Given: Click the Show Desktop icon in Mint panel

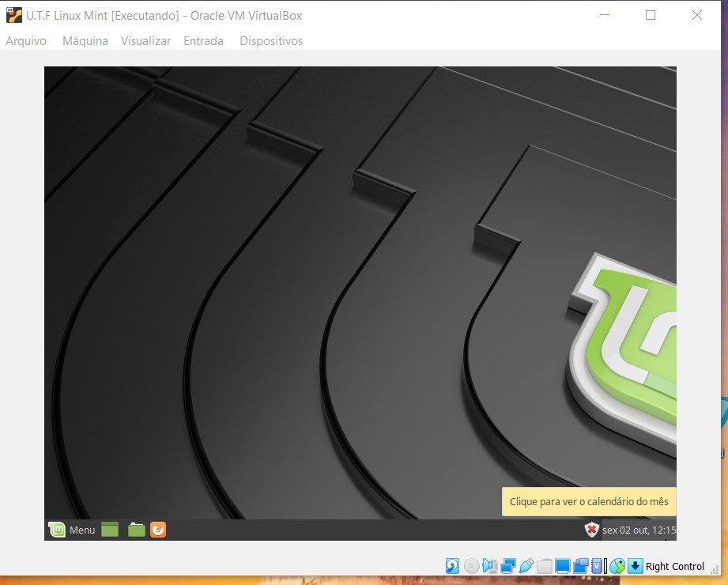Looking at the screenshot, I should tap(110, 530).
